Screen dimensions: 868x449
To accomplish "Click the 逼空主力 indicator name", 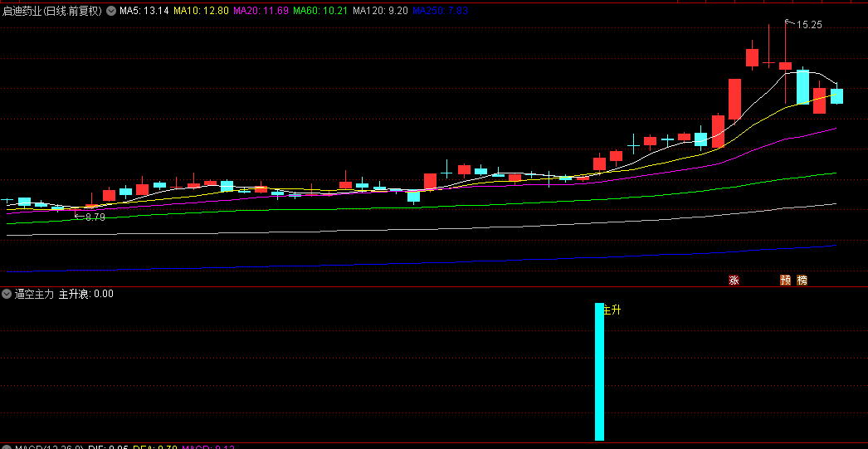I will tap(34, 294).
